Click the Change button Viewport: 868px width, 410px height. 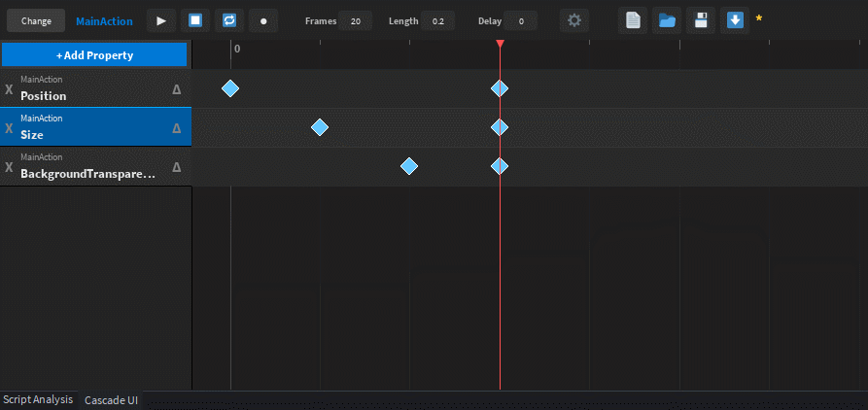tap(36, 20)
